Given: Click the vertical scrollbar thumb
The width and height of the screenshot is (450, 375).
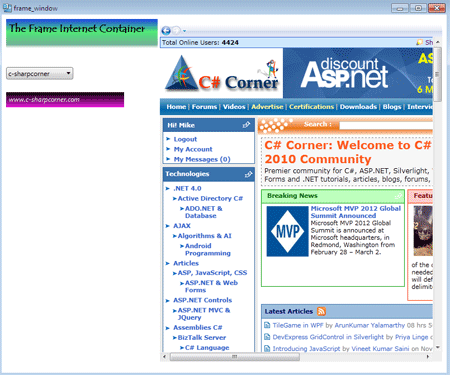Looking at the screenshot, I should coord(438,74).
